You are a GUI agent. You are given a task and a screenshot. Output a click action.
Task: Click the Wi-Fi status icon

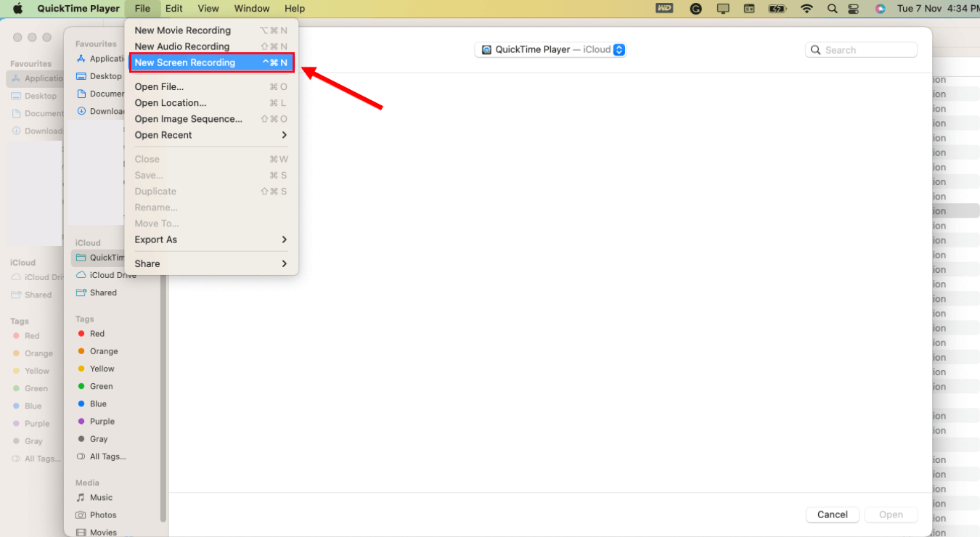[x=807, y=9]
